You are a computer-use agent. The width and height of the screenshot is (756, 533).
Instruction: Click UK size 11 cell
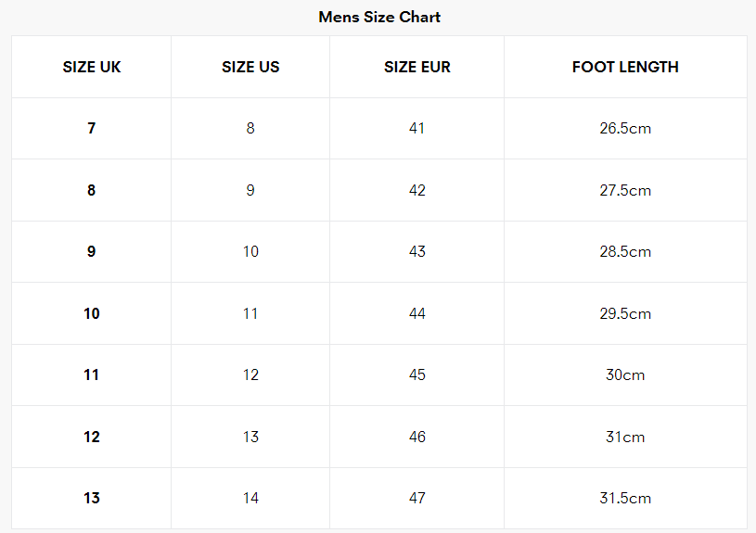click(92, 375)
